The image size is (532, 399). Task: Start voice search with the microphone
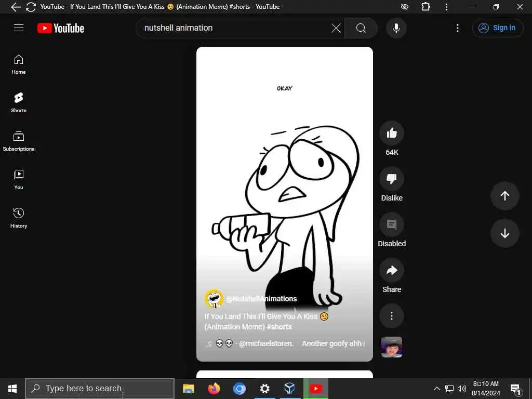tap(396, 28)
